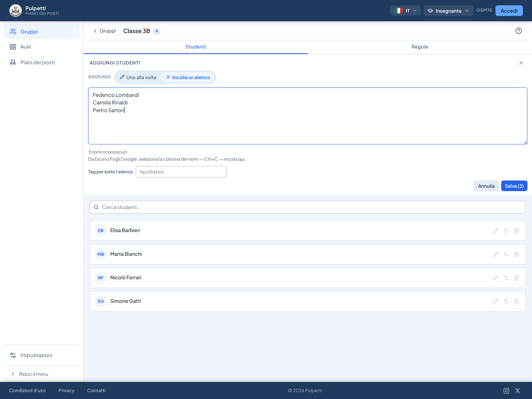Move Nicolò Ferrari with swap arrows icon
The image size is (532, 399).
pyautogui.click(x=506, y=278)
